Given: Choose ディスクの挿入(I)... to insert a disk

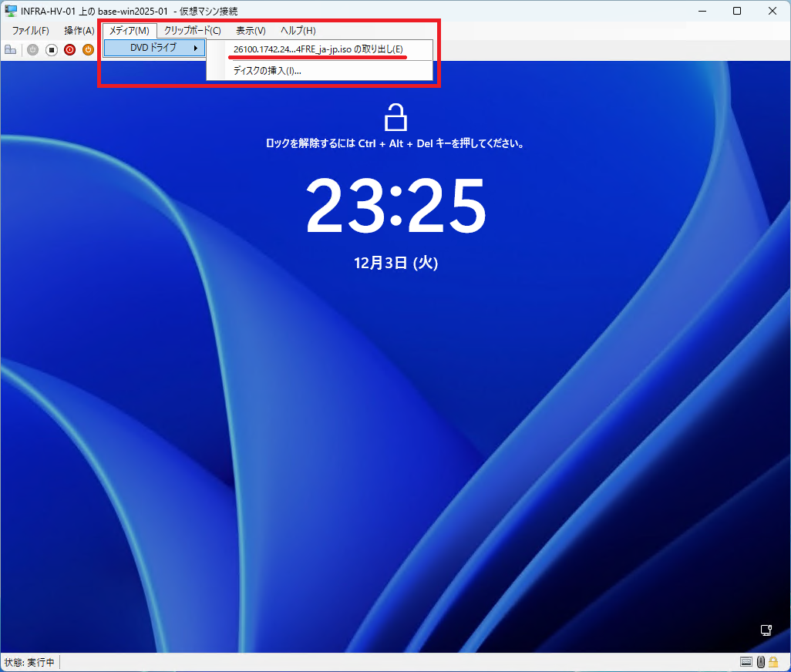Looking at the screenshot, I should (x=319, y=71).
